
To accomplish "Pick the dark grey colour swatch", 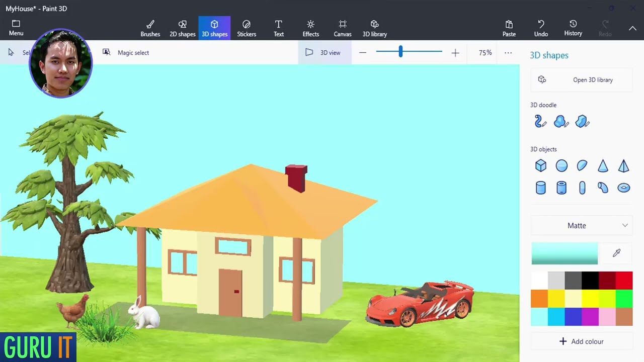I will click(x=573, y=281).
